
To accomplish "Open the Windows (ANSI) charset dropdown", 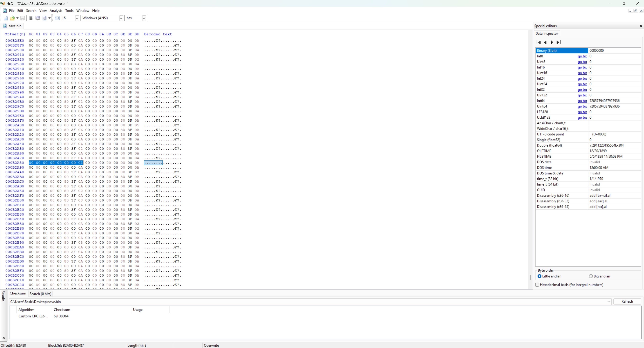I will [121, 18].
